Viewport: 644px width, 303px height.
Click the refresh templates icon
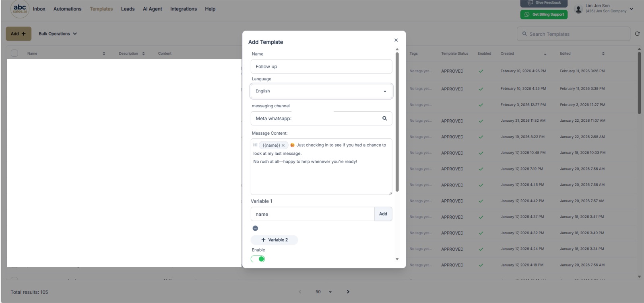[637, 34]
